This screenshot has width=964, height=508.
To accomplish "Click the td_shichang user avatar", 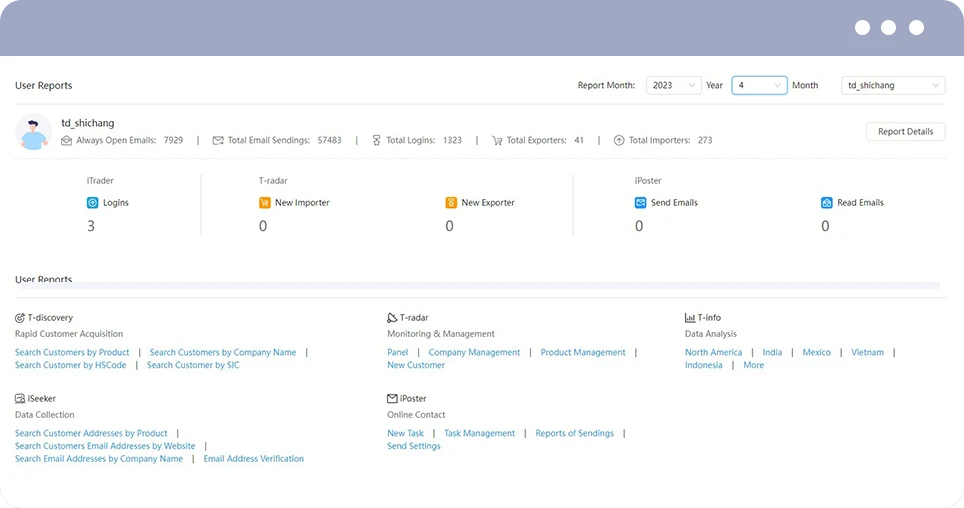I will coord(33,132).
